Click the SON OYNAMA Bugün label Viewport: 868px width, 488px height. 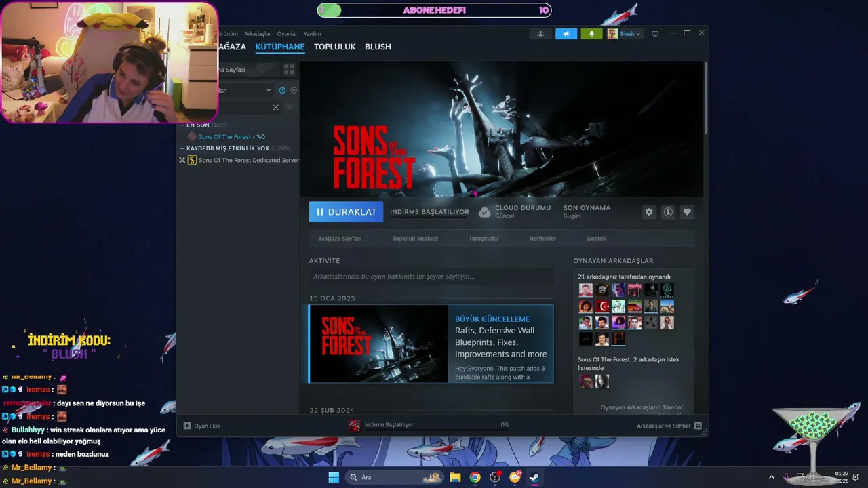click(587, 211)
